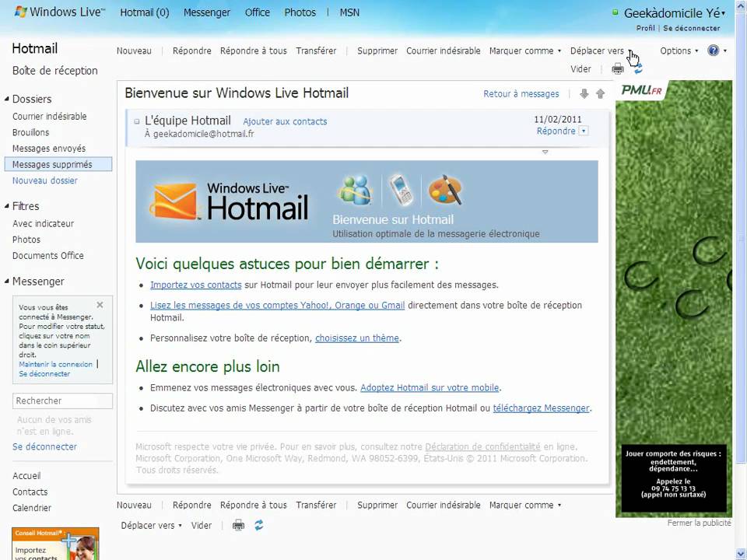The height and width of the screenshot is (560, 747).
Task: Click the PMU.fr advertisement logo
Action: [642, 90]
